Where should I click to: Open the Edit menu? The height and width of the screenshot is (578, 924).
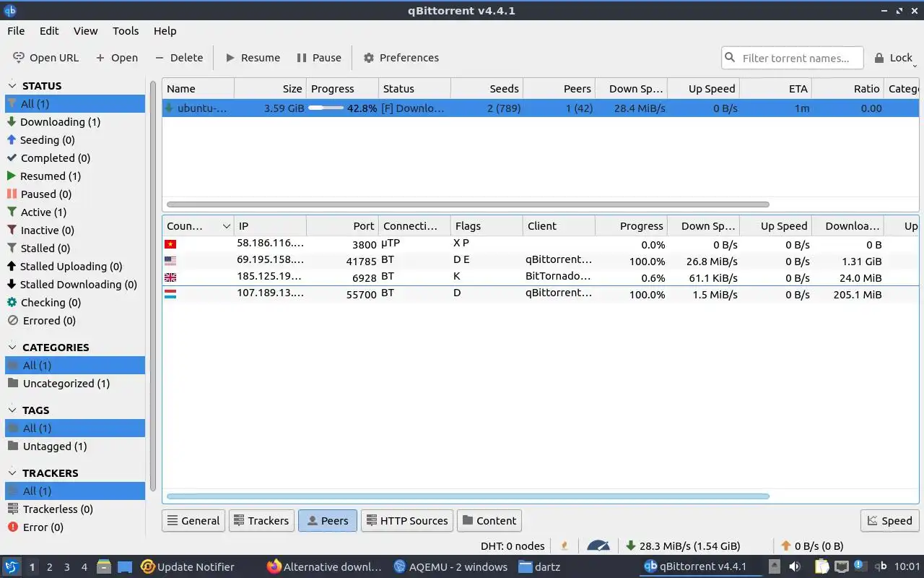tap(49, 31)
